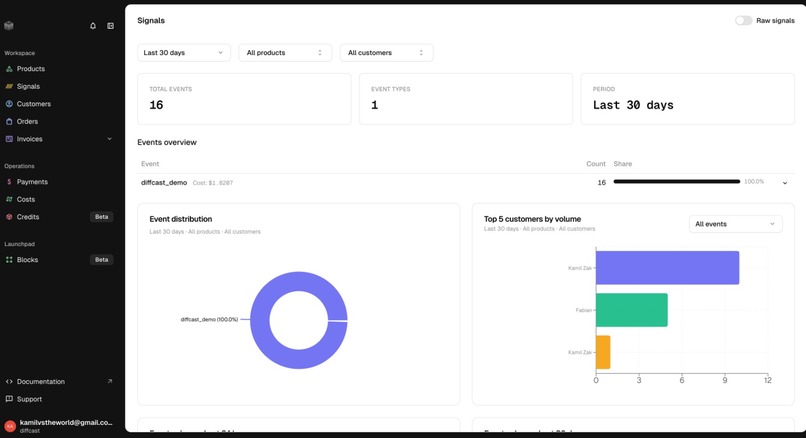Viewport: 806px width, 438px height.
Task: Open account menu kamilvstheworld@gmail
Action: point(59,426)
